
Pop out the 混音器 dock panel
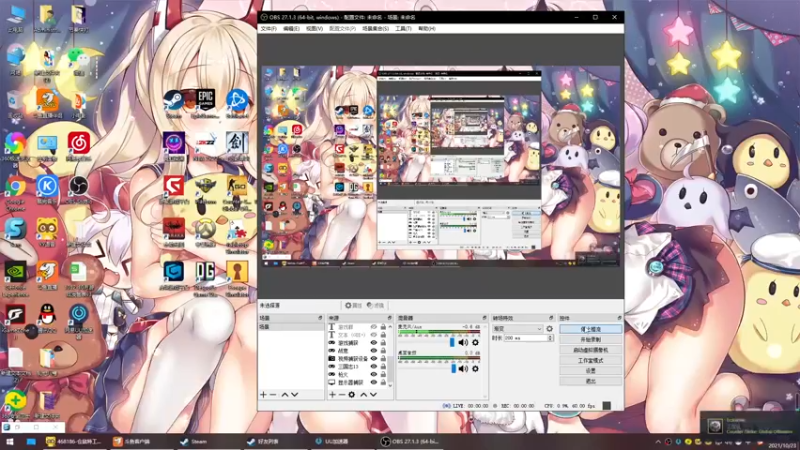click(x=484, y=318)
